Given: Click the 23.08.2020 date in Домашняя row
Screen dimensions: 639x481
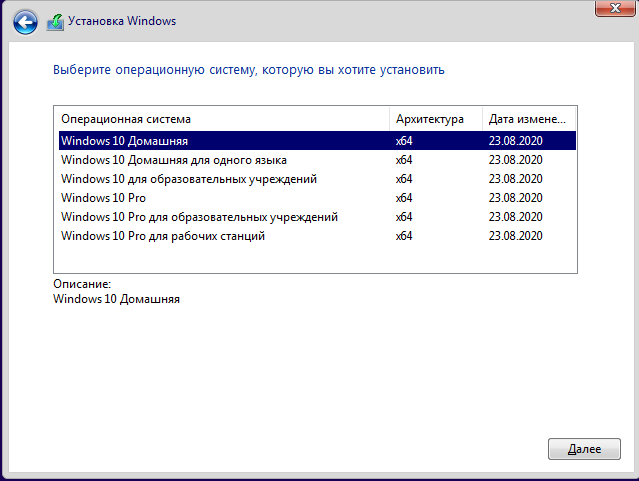Looking at the screenshot, I should click(516, 141).
